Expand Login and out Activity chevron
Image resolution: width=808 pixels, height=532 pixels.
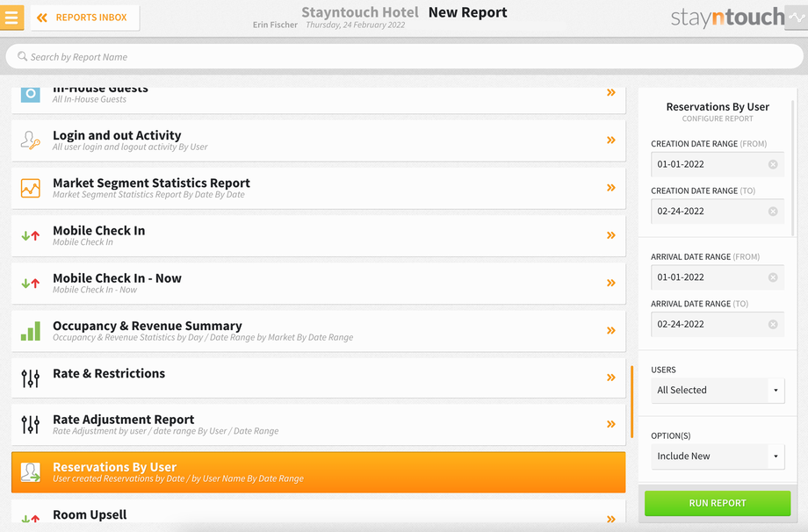point(611,140)
